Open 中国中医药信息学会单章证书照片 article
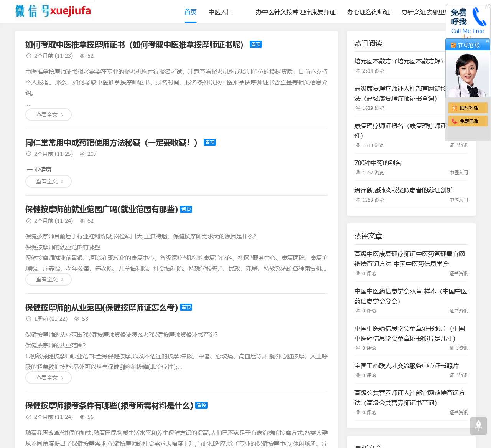Image resolution: width=491 pixels, height=448 pixels. pyautogui.click(x=410, y=334)
